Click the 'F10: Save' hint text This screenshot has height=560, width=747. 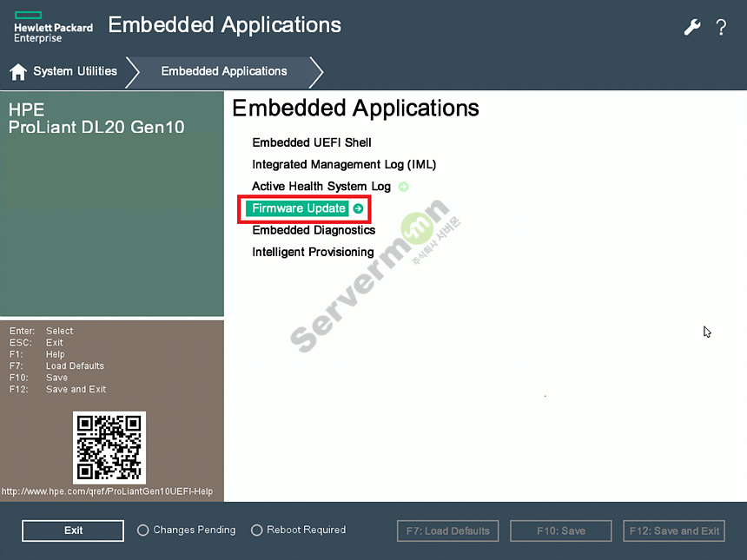[x=38, y=378]
